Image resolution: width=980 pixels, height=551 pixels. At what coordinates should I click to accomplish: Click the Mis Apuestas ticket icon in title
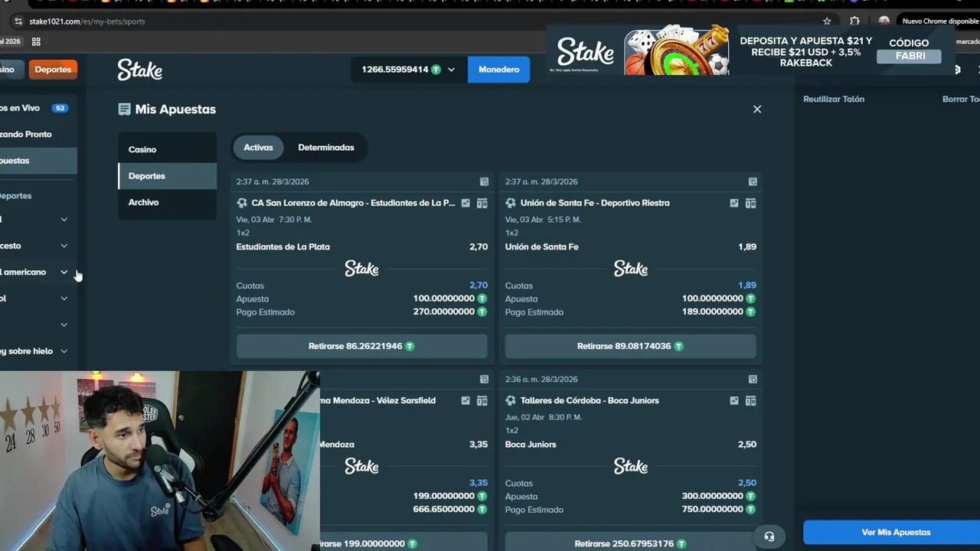pos(124,109)
